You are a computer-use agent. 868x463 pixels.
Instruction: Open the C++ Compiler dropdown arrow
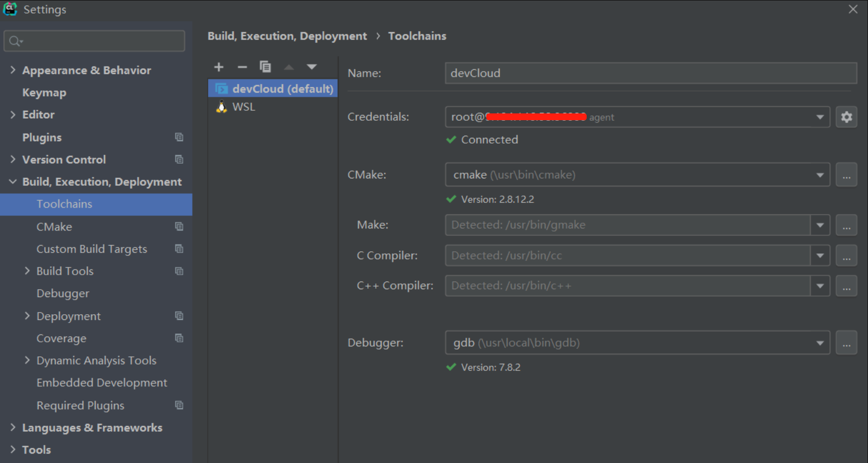point(820,286)
